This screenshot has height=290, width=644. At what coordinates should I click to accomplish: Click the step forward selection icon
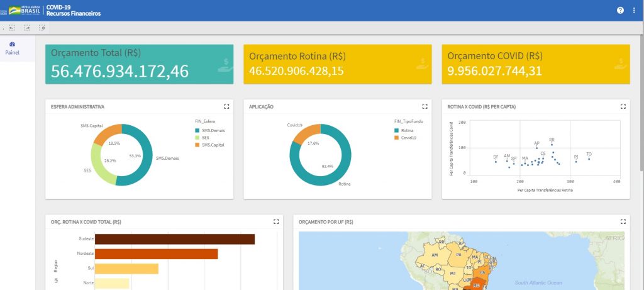click(27, 28)
